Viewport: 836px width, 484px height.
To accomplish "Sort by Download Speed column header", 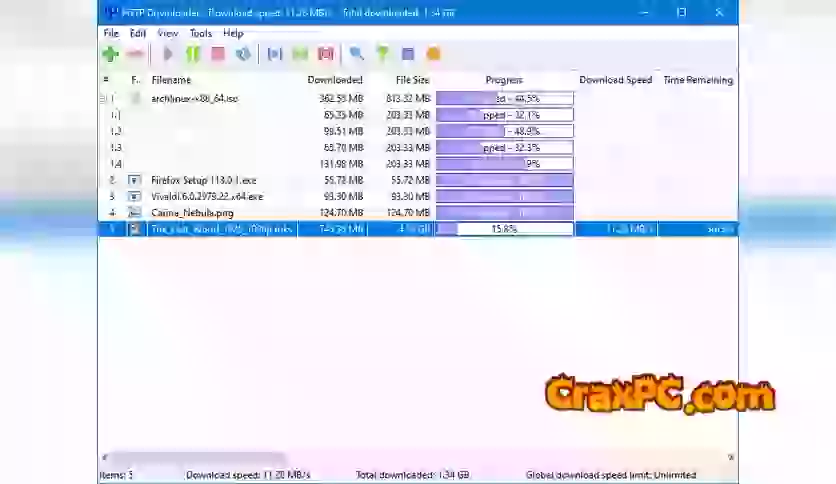I will pos(615,80).
